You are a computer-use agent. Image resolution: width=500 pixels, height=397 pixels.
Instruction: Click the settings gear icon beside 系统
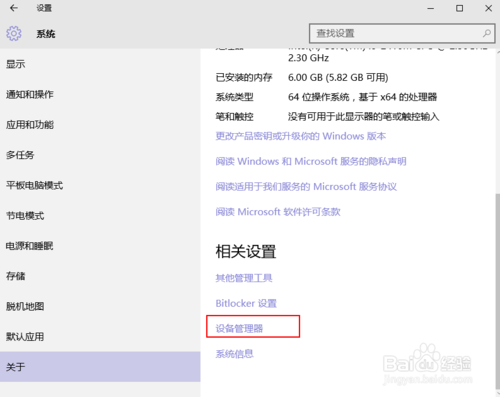coord(14,33)
